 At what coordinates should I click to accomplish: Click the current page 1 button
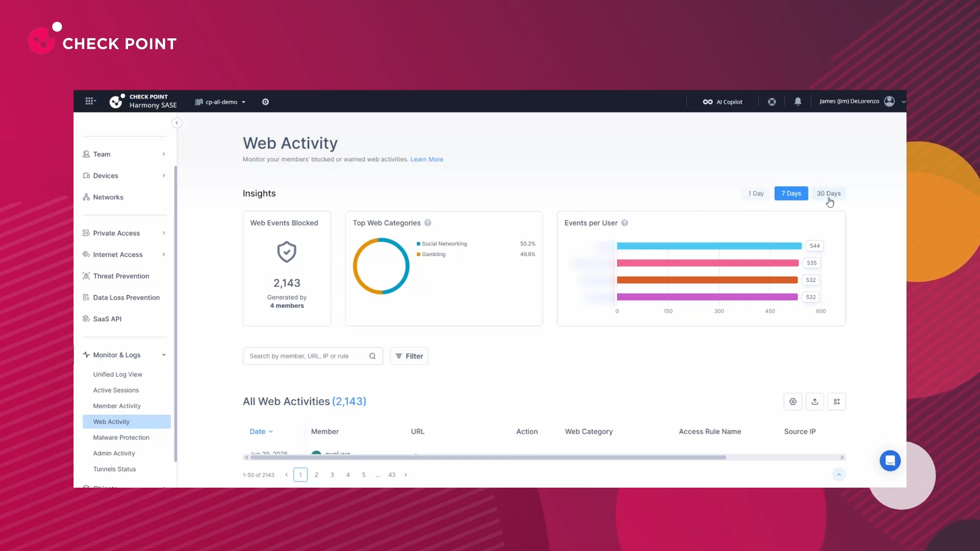point(301,474)
